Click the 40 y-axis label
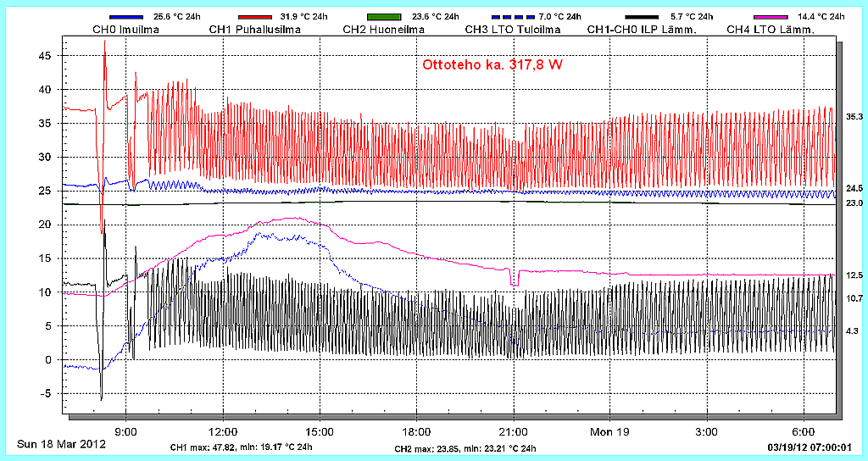Image resolution: width=868 pixels, height=461 pixels. (46, 90)
